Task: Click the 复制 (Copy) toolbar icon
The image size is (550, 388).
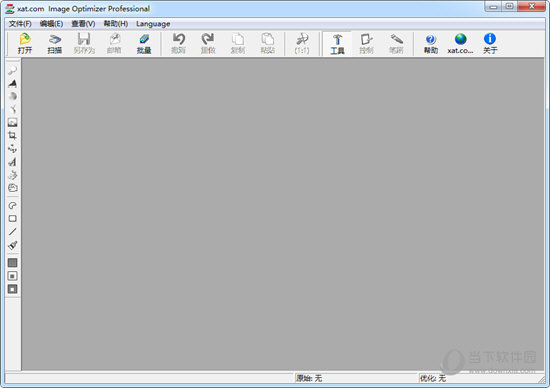Action: [x=238, y=39]
